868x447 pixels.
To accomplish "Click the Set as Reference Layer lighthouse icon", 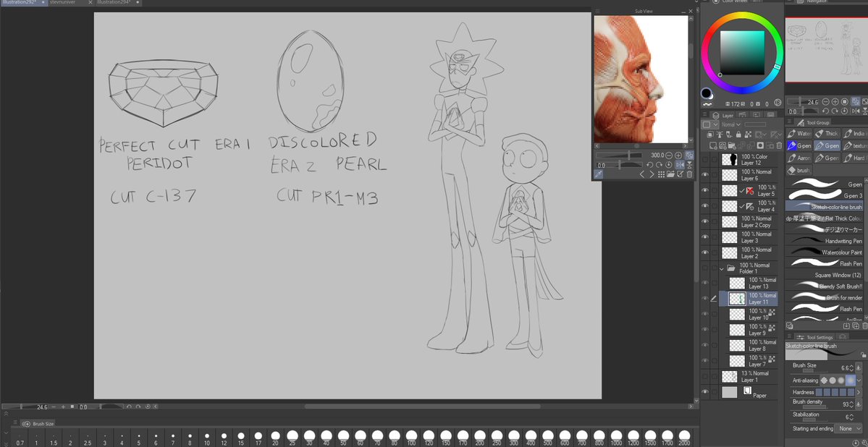I will pyautogui.click(x=720, y=135).
